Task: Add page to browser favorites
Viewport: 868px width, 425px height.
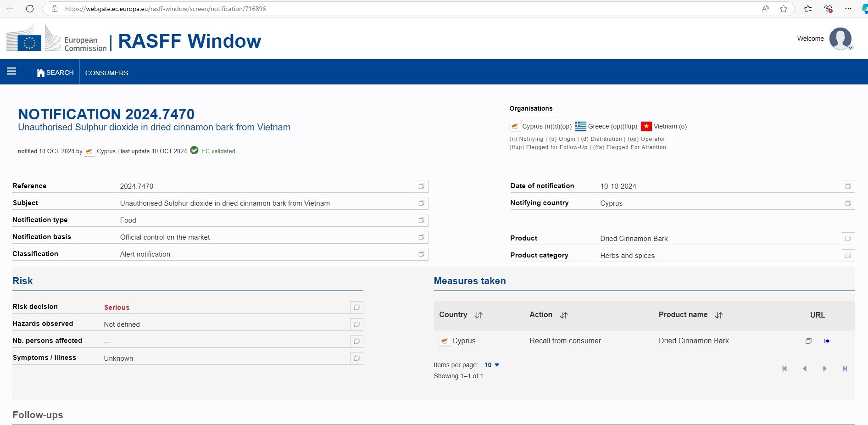Action: click(784, 9)
